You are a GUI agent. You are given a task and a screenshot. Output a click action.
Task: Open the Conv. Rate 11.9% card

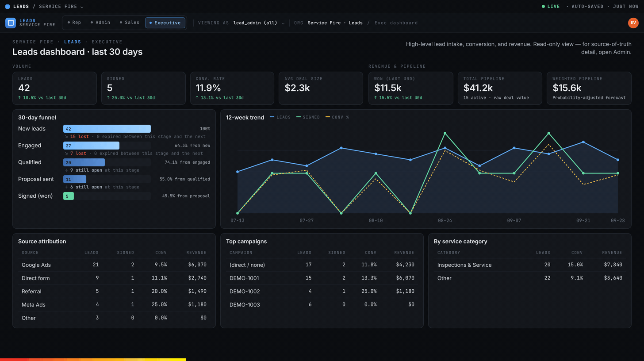pyautogui.click(x=232, y=88)
